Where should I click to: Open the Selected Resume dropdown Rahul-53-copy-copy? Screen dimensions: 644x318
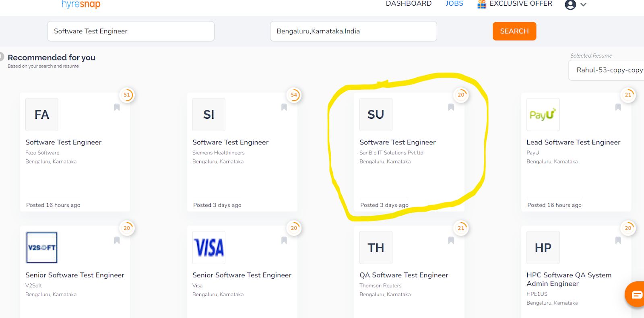click(x=606, y=70)
